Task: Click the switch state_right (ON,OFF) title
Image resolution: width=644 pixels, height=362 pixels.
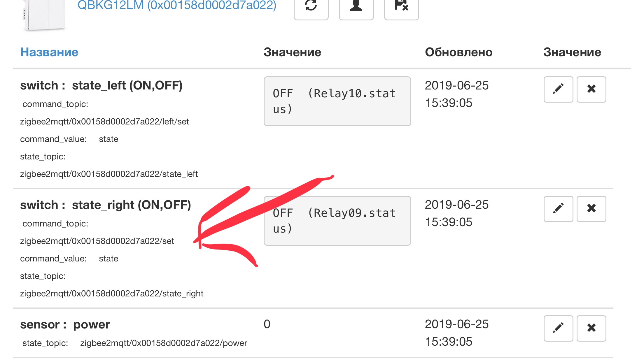Action: [x=105, y=205]
